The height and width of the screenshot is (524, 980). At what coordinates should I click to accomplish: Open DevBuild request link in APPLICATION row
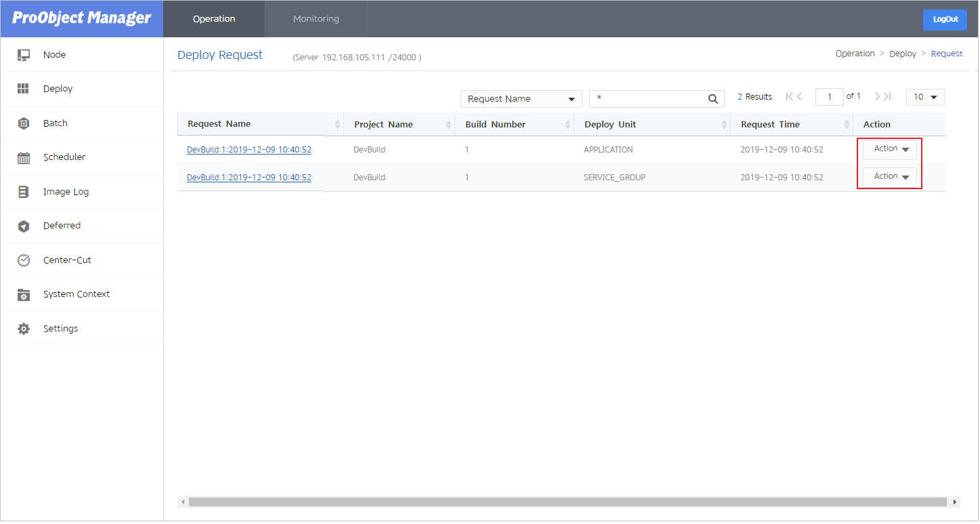click(x=249, y=150)
